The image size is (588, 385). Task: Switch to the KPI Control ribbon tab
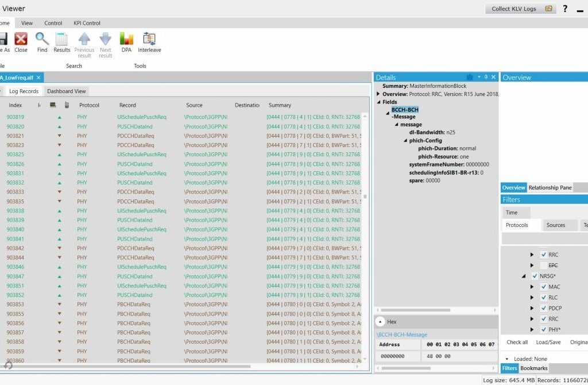click(87, 23)
